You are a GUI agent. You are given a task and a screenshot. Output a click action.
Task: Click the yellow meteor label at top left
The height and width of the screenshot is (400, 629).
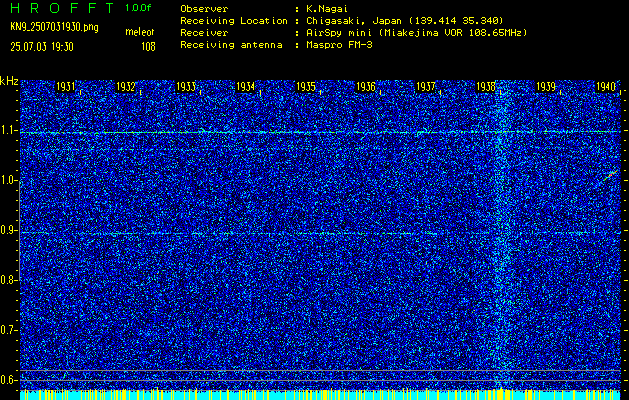pos(140,32)
